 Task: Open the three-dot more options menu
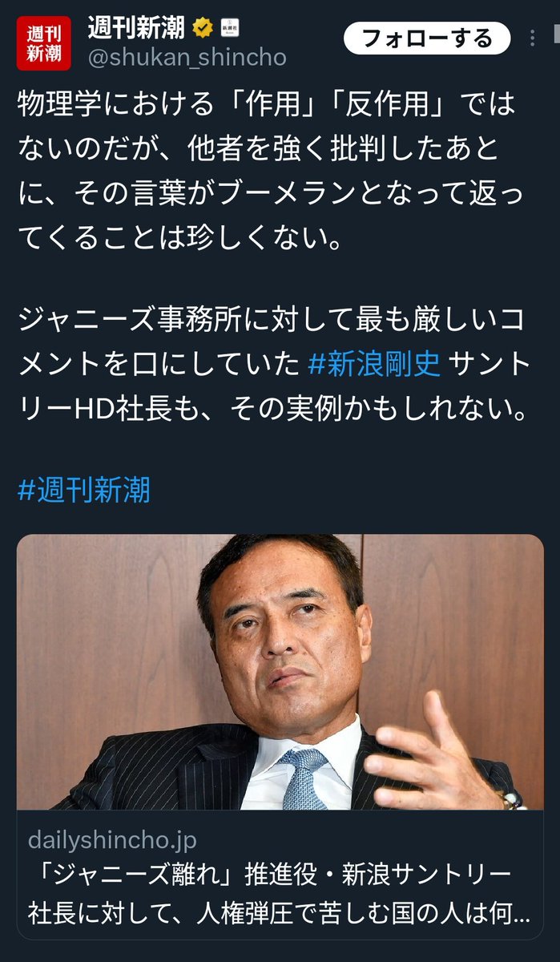pyautogui.click(x=534, y=37)
